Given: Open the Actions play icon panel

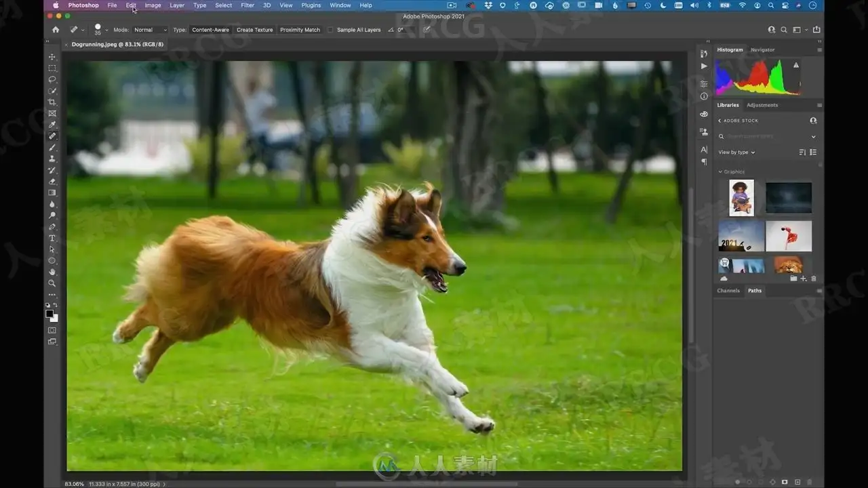Looking at the screenshot, I should point(704,66).
